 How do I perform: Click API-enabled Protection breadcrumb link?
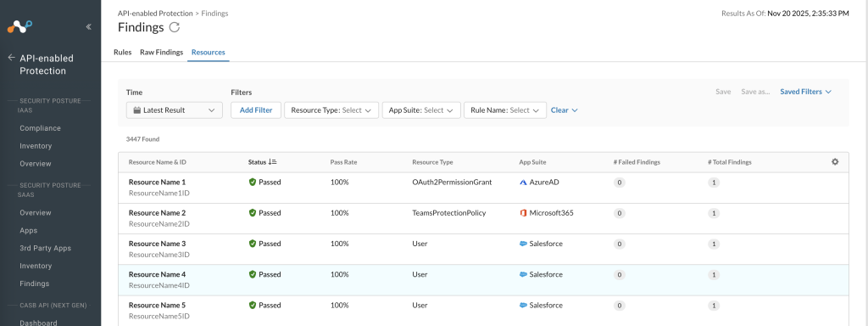click(155, 14)
